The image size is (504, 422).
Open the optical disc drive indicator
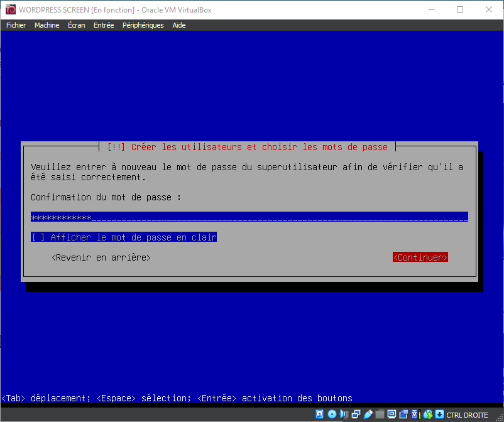332,414
